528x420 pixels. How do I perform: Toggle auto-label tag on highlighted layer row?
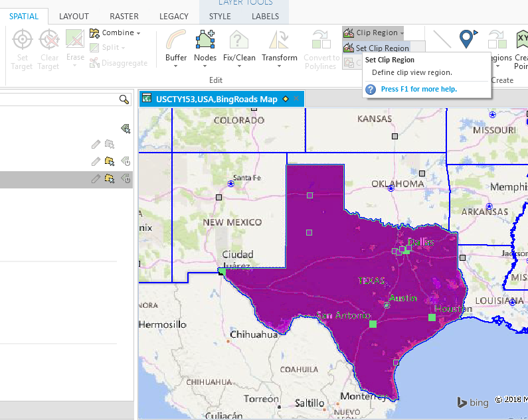click(x=126, y=178)
